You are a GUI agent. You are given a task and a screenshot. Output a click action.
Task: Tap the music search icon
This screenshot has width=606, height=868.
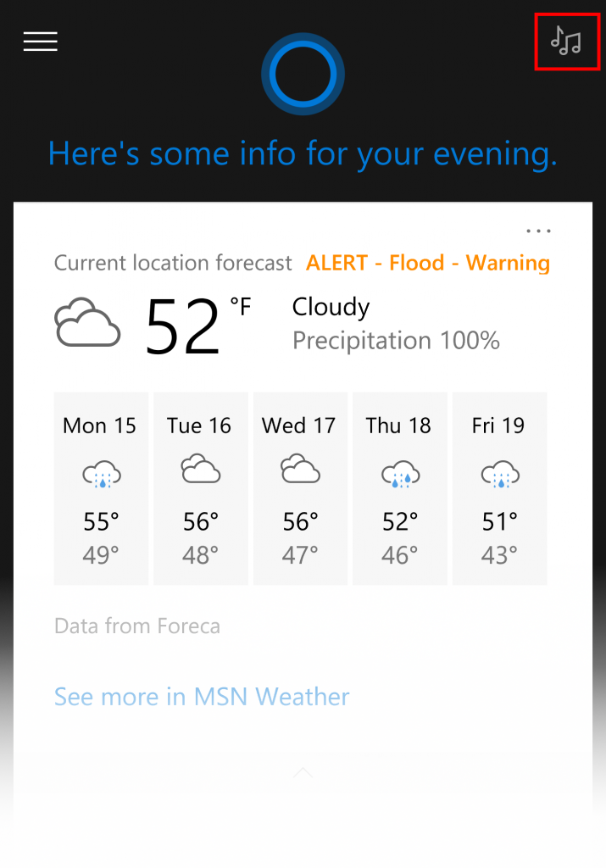(565, 41)
